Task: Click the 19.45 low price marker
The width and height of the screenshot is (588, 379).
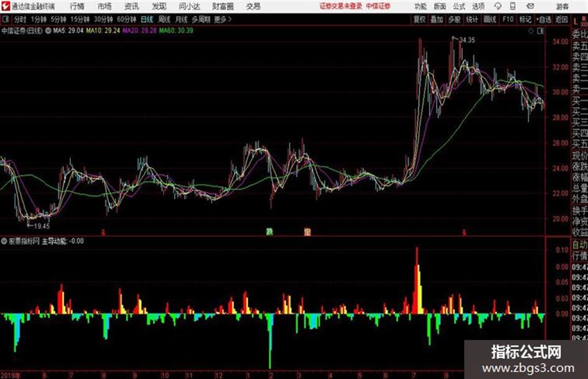Action: click(x=42, y=226)
